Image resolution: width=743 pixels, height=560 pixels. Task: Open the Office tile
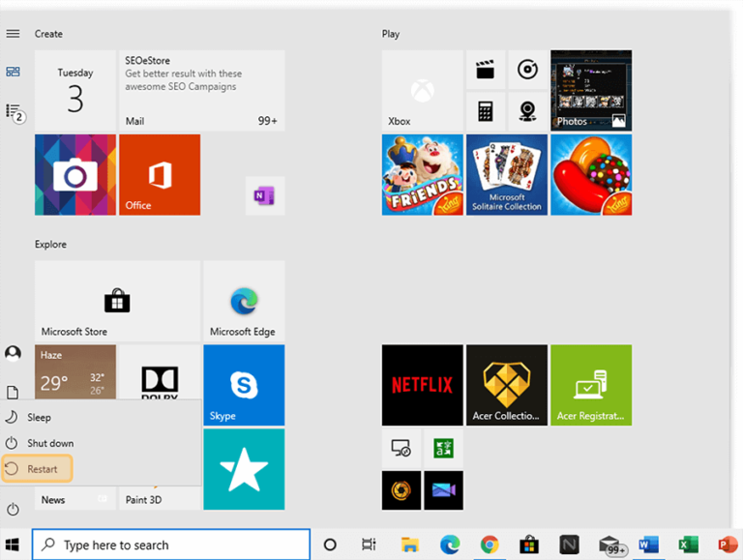click(160, 175)
